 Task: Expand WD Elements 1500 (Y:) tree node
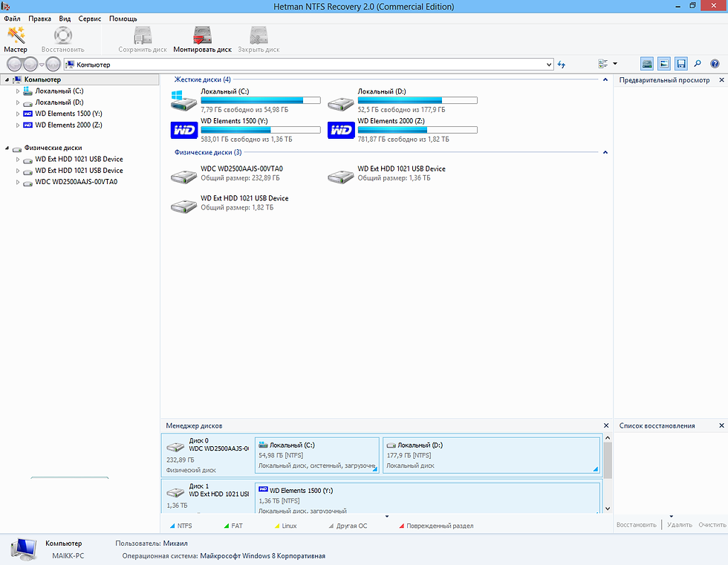pos(18,114)
